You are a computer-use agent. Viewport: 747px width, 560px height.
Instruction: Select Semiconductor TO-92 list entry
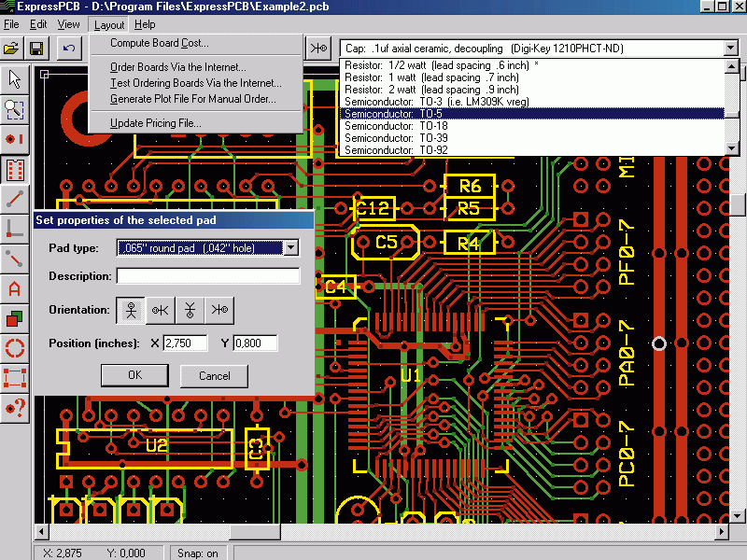532,150
